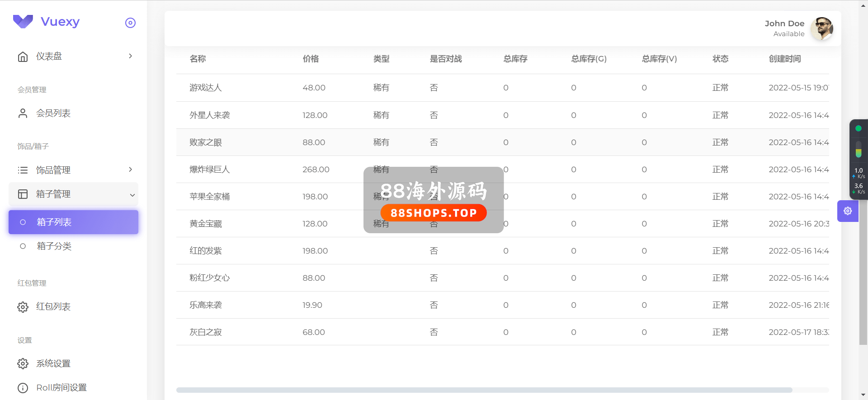Image resolution: width=868 pixels, height=400 pixels.
Task: Click the 饰品管理 list icon
Action: 23,170
